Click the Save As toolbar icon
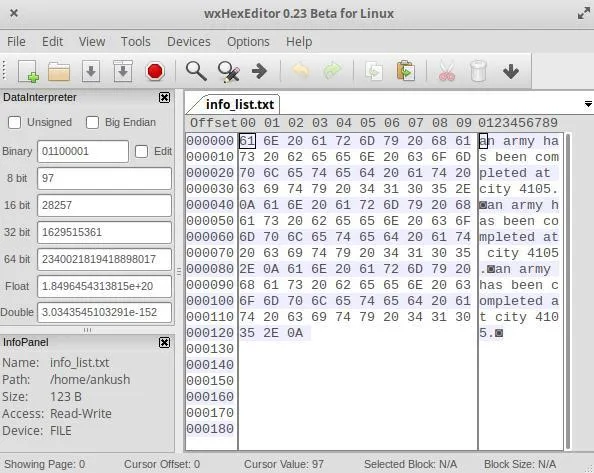Image resolution: width=594 pixels, height=473 pixels. pos(123,71)
